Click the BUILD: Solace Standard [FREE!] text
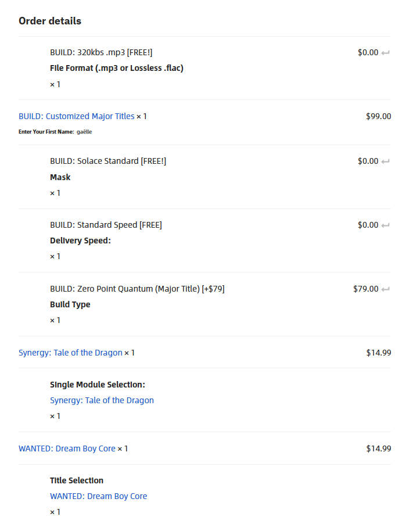420x524 pixels. (x=108, y=161)
